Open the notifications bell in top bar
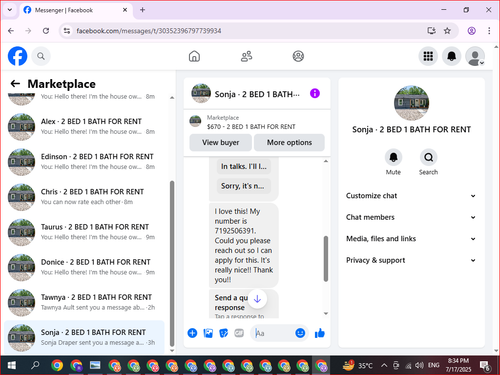 [x=451, y=56]
